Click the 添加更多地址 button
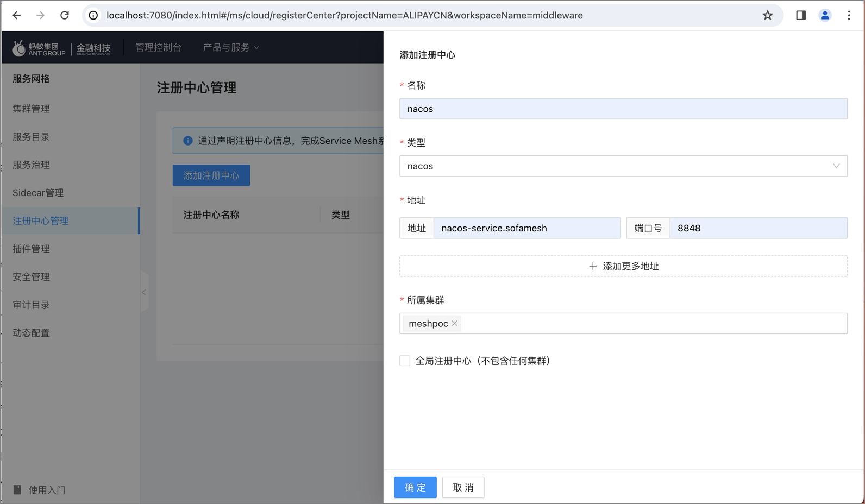Screen dimensions: 865x504 click(623, 266)
